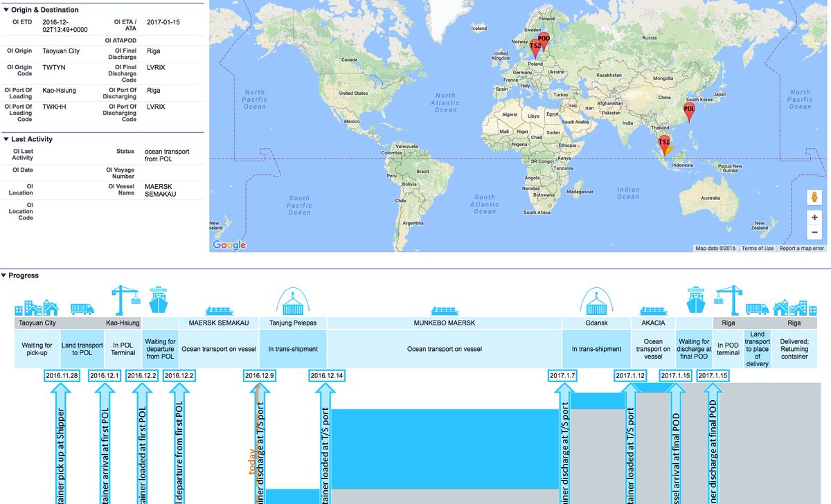Click 'ocean transport from POL' status value
The height and width of the screenshot is (504, 831).
pyautogui.click(x=167, y=155)
